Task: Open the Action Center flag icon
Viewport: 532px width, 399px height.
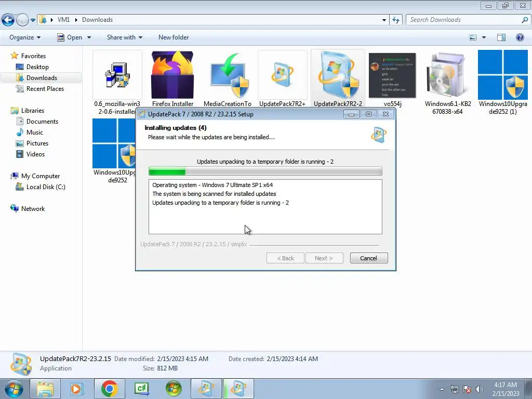Action: click(467, 389)
